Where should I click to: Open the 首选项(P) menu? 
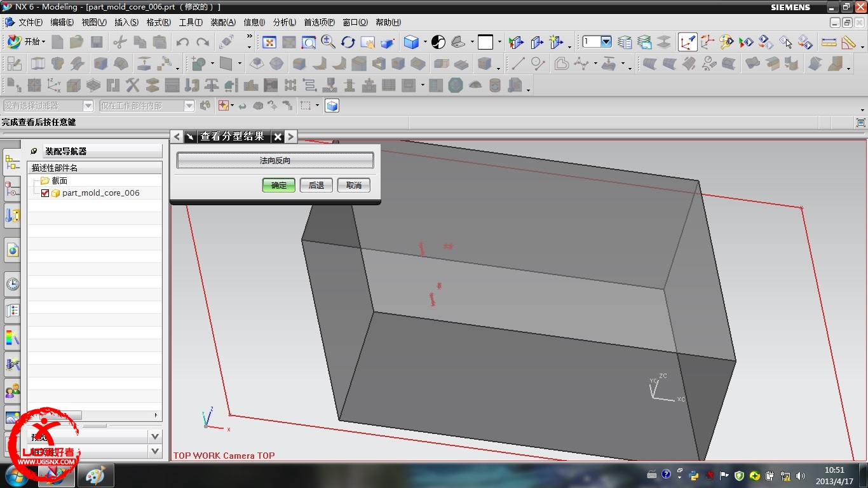319,22
